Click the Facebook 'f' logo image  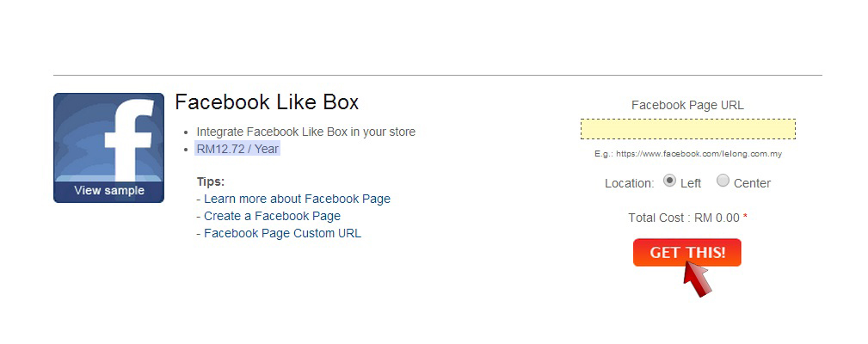point(108,148)
